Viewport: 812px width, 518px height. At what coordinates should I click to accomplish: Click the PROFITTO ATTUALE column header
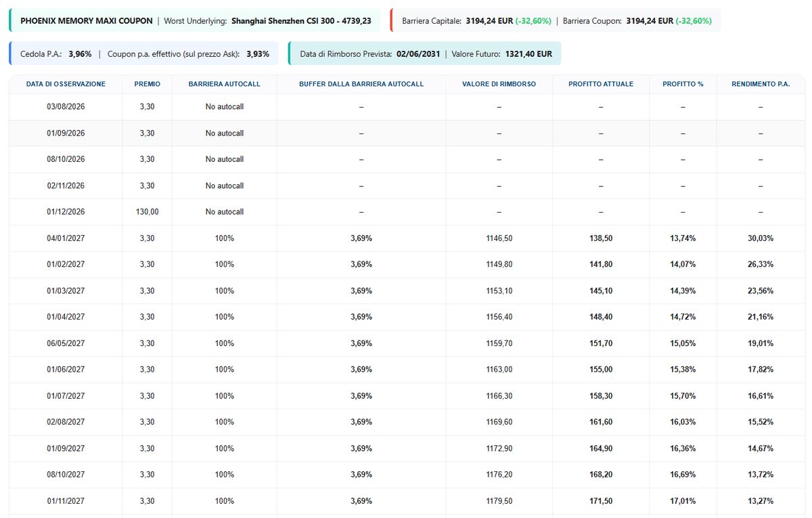coord(601,84)
